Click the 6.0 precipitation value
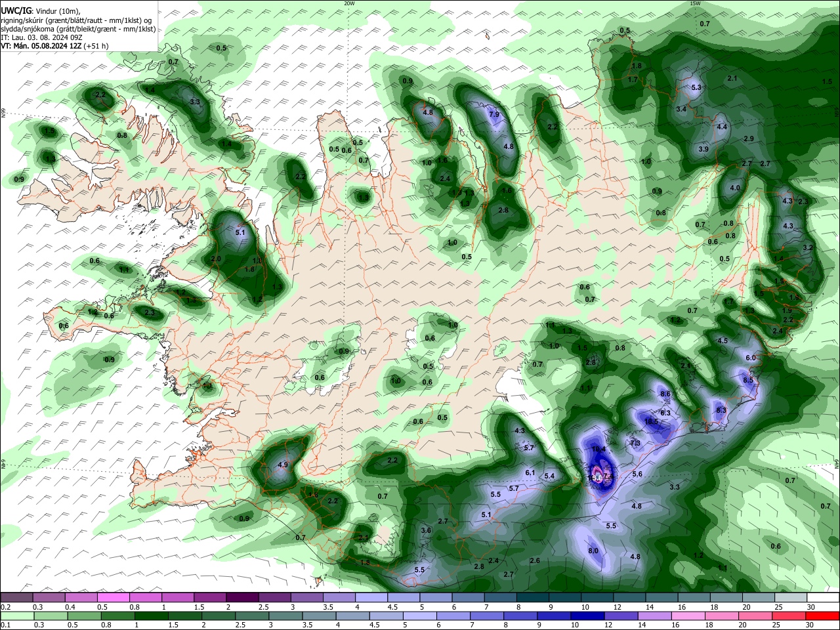The height and width of the screenshot is (630, 840). tap(751, 358)
